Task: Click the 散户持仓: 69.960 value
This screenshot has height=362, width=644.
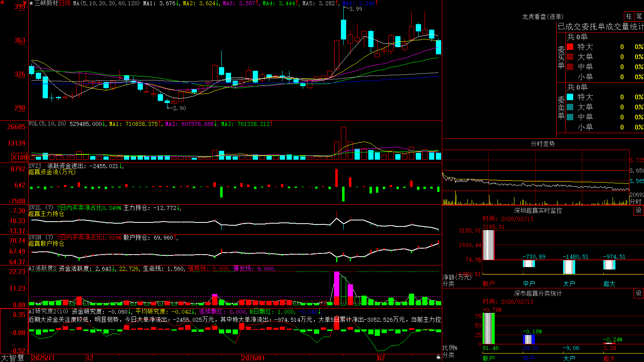Action: tap(151, 238)
